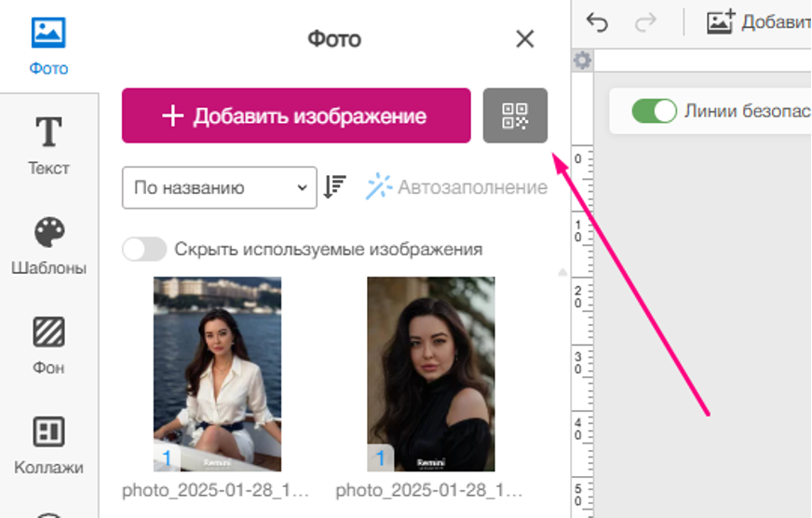Open the Коллажи layouts panel
Viewport: 812px width, 518px height.
[48, 445]
